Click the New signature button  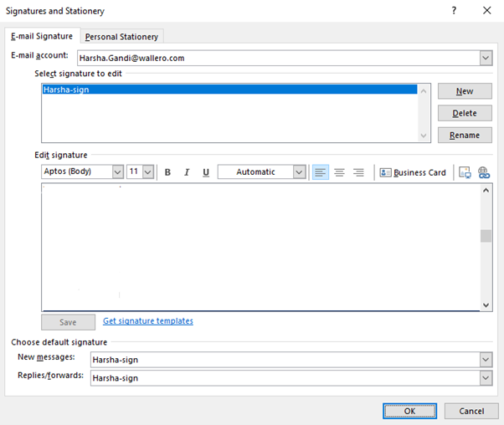465,91
